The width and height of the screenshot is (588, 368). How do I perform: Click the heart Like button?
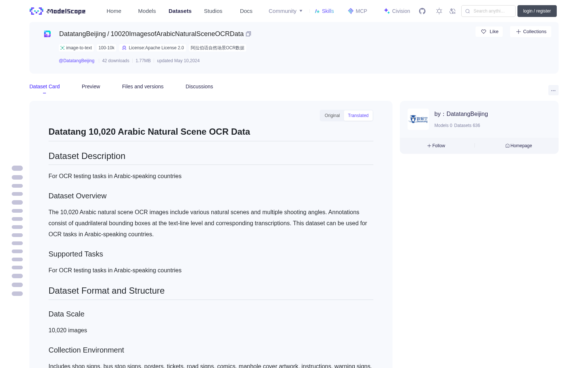click(489, 32)
